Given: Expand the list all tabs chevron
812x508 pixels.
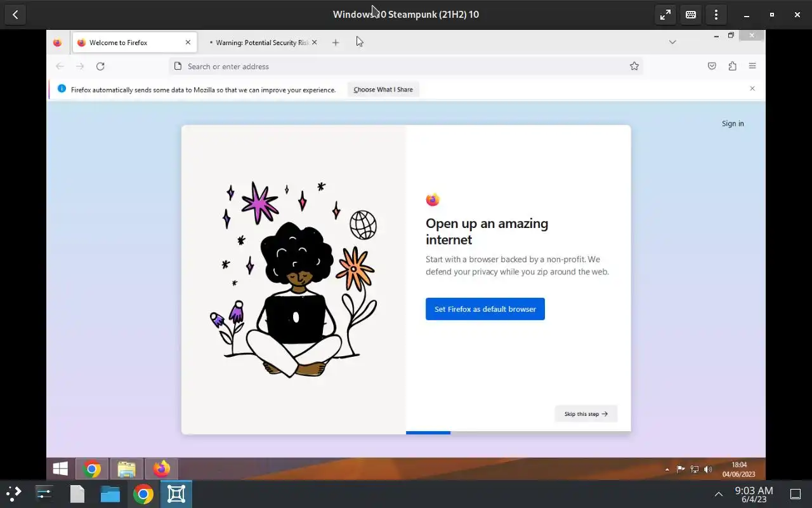Looking at the screenshot, I should coord(672,42).
